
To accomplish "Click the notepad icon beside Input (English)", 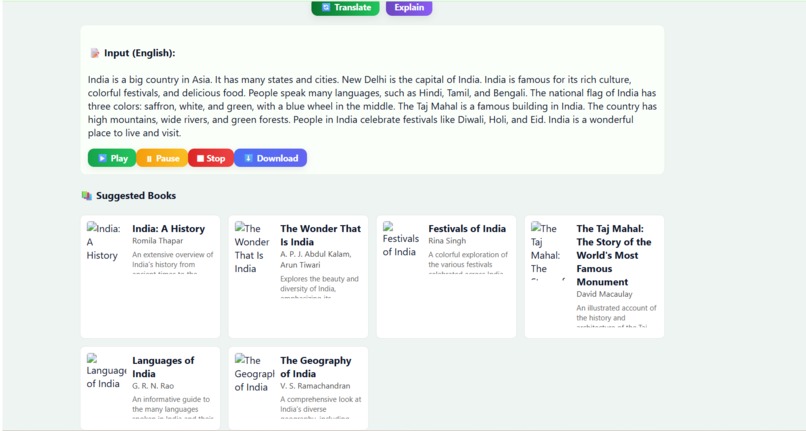I will tap(95, 53).
